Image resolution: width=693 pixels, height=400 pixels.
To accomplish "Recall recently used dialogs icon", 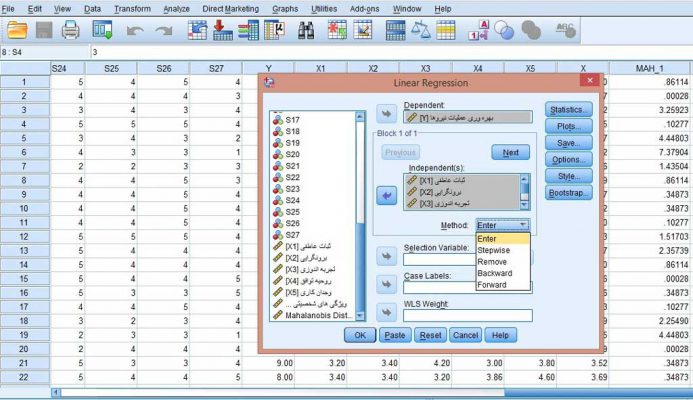I will pos(102,30).
